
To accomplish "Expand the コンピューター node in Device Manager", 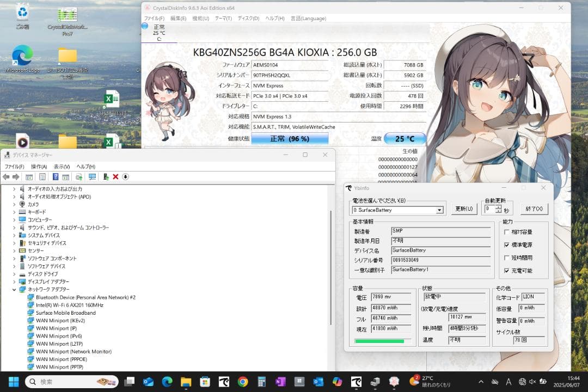I will 14,220.
